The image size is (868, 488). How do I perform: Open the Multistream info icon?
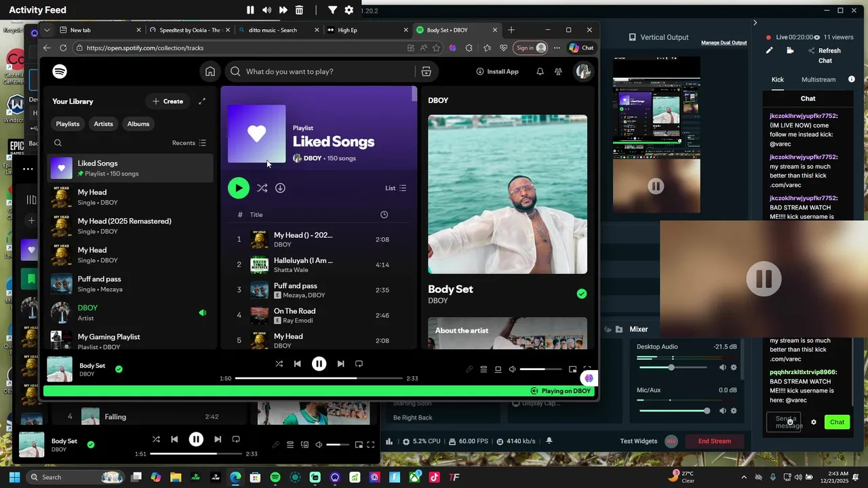pyautogui.click(x=852, y=79)
